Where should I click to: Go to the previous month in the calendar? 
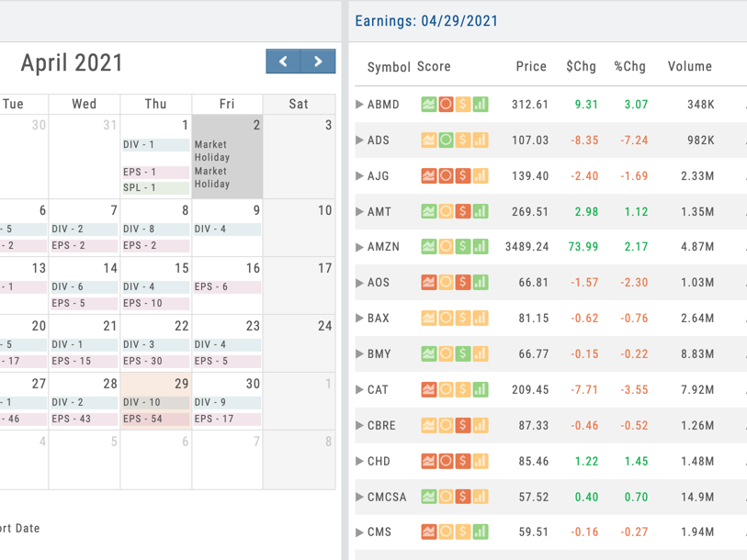pyautogui.click(x=283, y=62)
